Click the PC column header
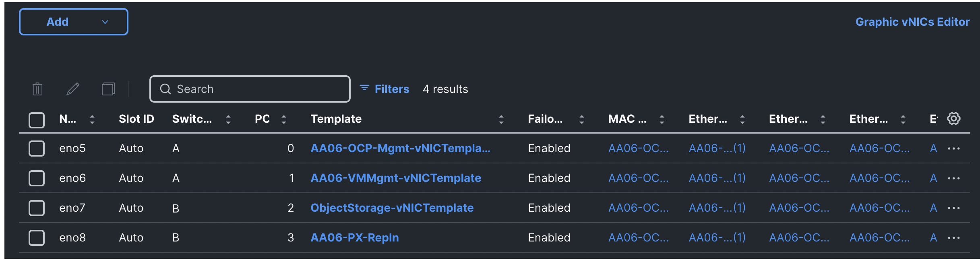This screenshot has height=260, width=980. (x=263, y=119)
